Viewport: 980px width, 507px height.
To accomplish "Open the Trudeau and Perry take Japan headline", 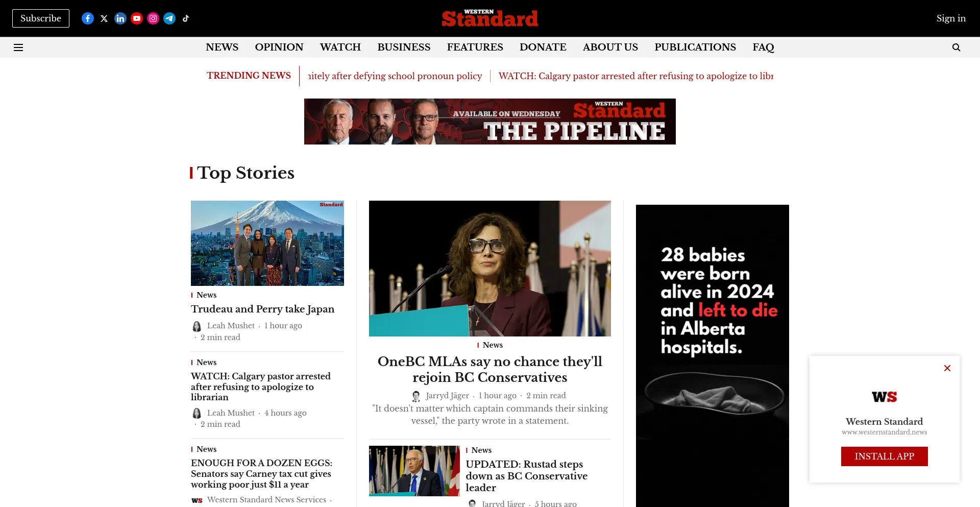I will click(263, 309).
